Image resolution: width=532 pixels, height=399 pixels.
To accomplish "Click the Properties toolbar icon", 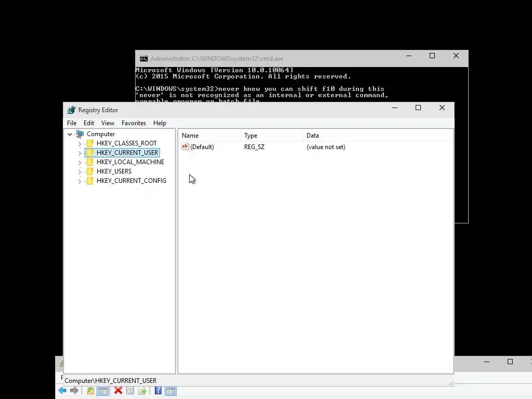I will click(130, 391).
